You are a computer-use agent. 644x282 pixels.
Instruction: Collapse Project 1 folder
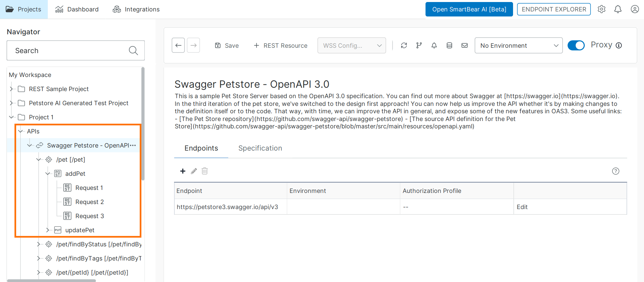(11, 117)
